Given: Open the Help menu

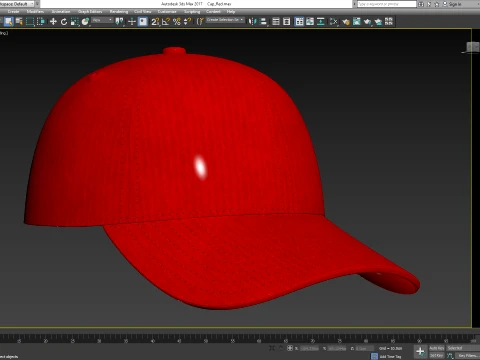Looking at the screenshot, I should coord(231,11).
